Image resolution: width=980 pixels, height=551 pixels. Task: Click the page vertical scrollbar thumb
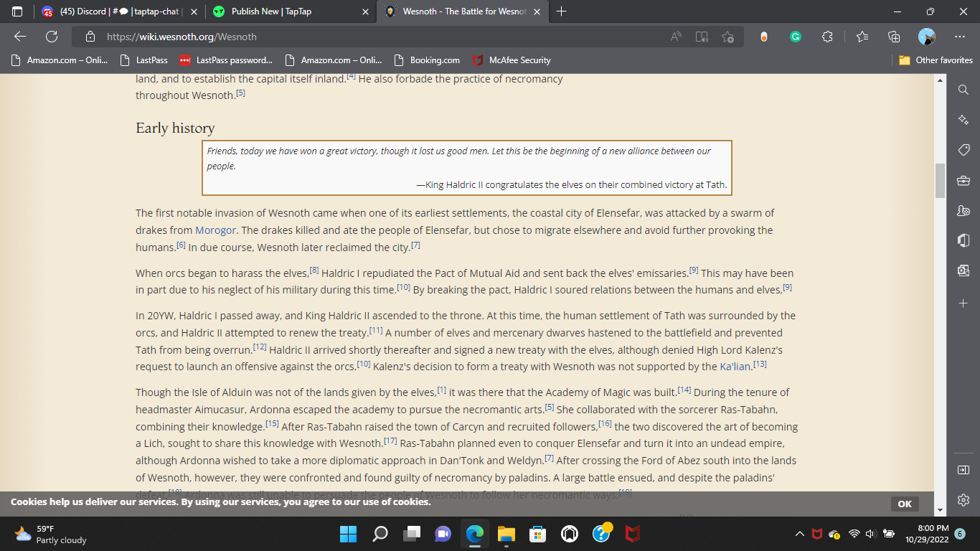coord(940,180)
